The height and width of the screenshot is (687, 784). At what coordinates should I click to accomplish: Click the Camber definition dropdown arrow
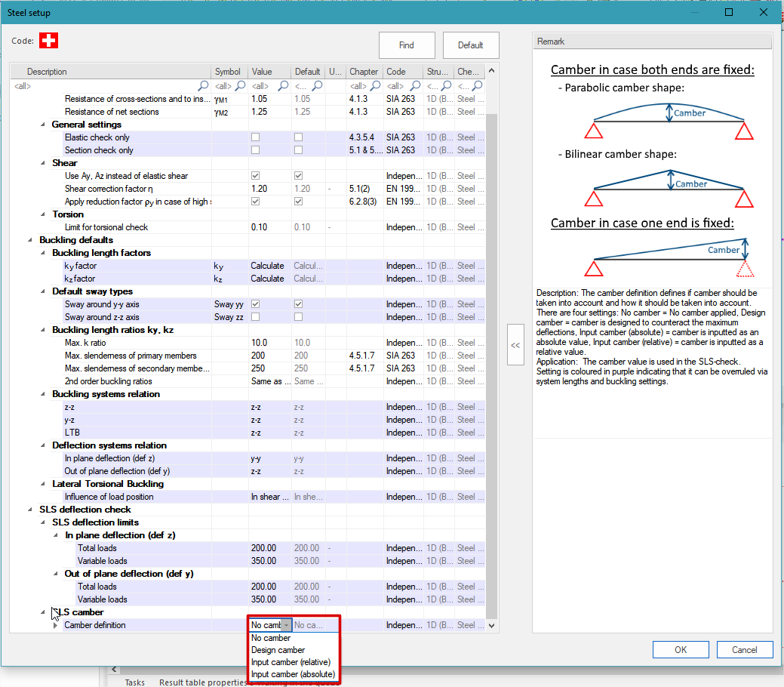click(286, 625)
